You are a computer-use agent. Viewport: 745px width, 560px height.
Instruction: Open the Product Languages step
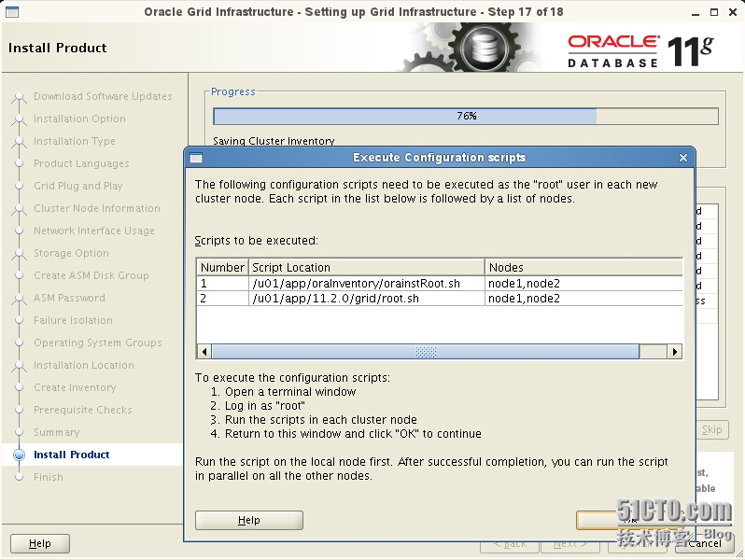tap(81, 163)
